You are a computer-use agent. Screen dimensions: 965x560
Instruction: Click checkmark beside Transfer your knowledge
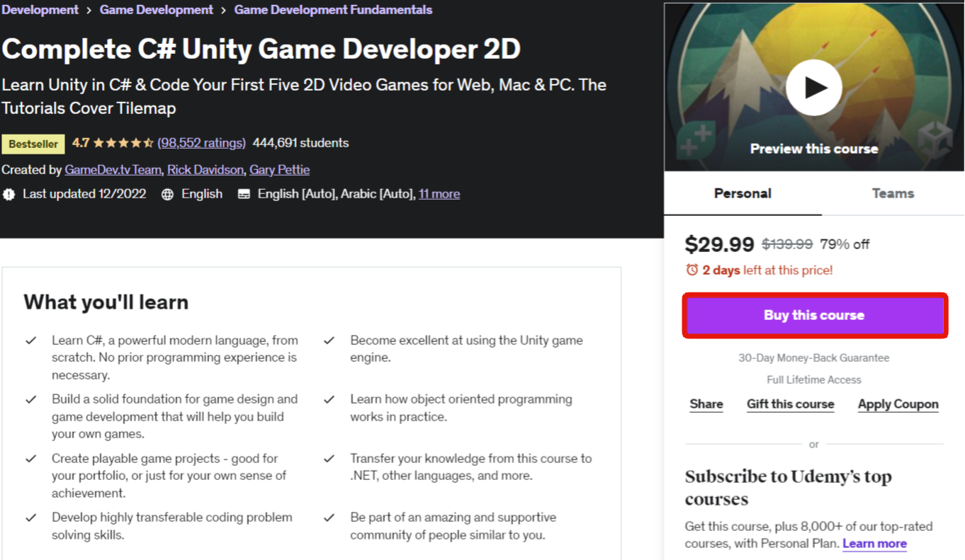coord(329,459)
